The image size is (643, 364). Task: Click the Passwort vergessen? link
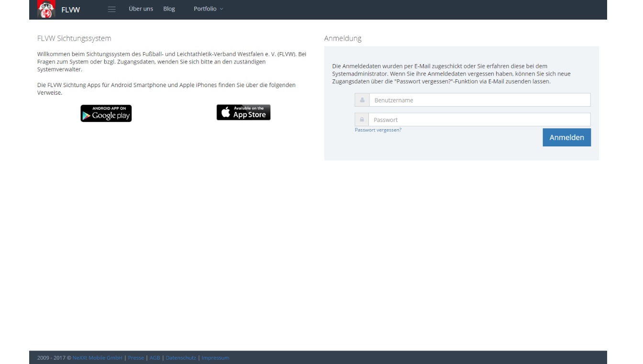378,130
